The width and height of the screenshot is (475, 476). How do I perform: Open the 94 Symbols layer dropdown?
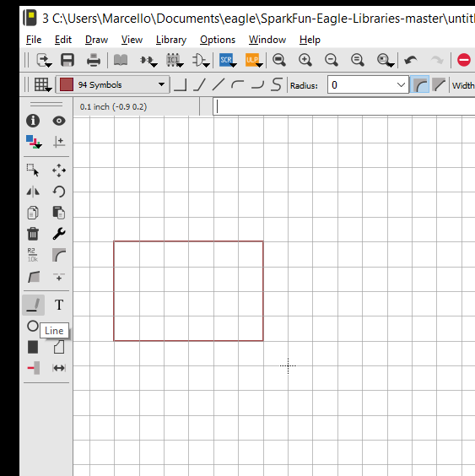click(112, 84)
